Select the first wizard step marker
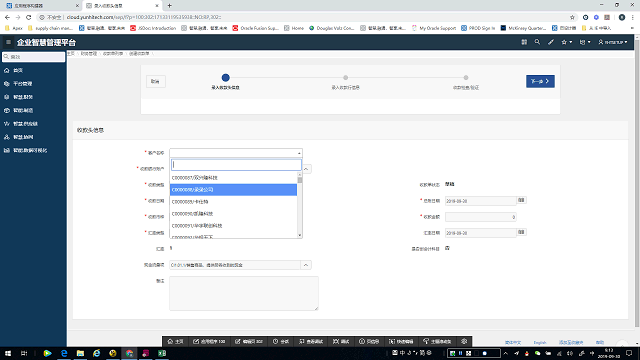640x360 pixels. (225, 77)
